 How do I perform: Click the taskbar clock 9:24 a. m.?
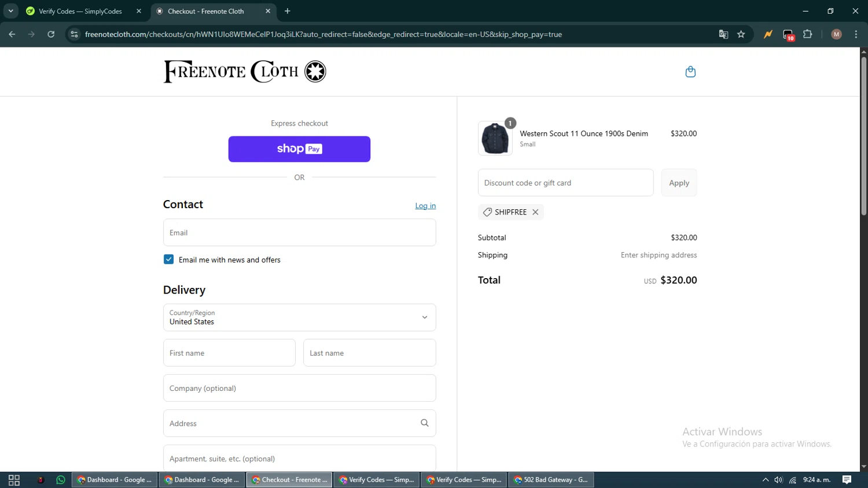click(x=816, y=480)
